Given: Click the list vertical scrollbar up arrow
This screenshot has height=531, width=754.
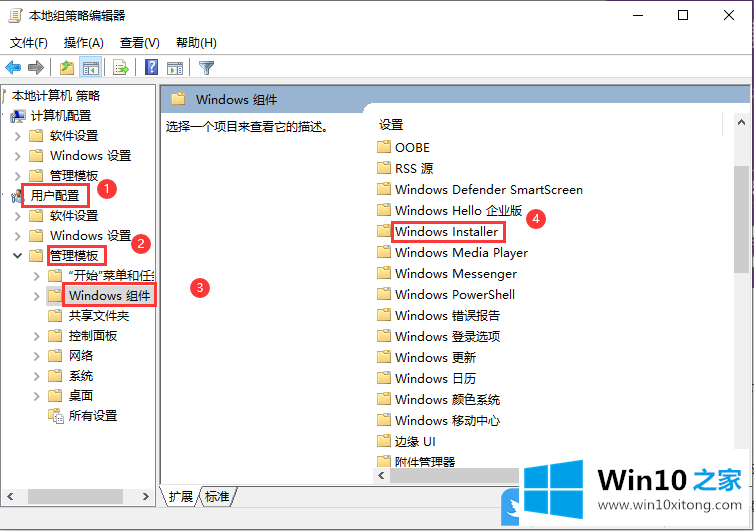Looking at the screenshot, I should tap(741, 122).
